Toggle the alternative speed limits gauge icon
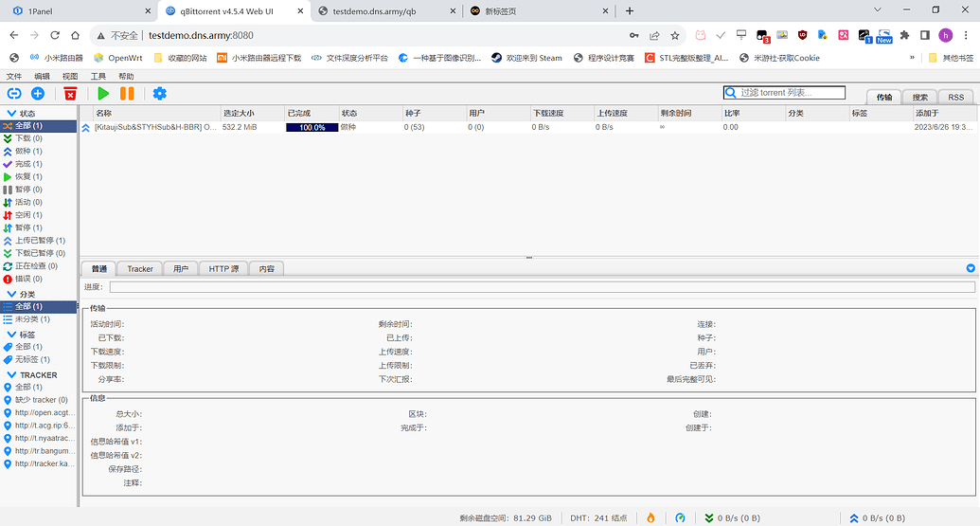Screen dimensions: 980x526 click(x=680, y=517)
